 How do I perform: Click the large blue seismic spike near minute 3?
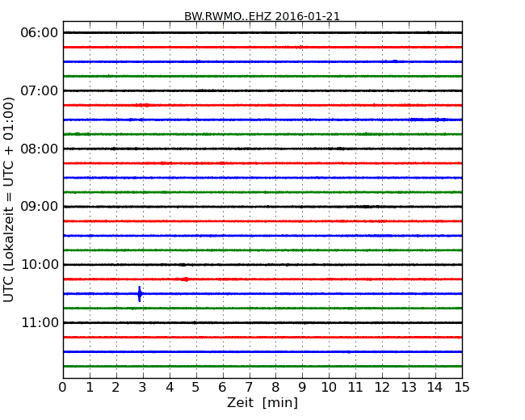point(140,294)
